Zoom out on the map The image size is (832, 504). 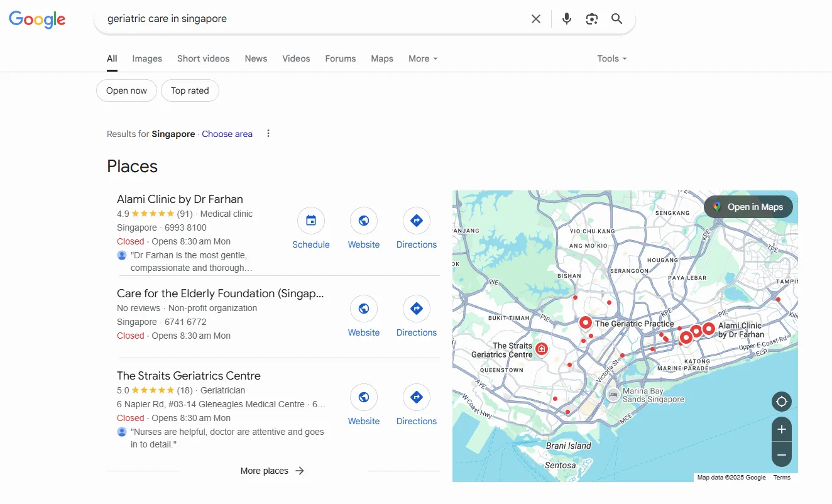782,454
